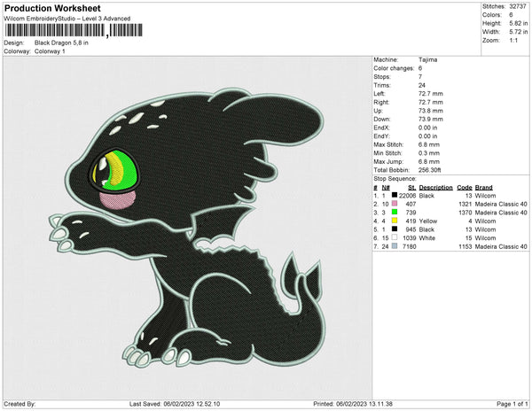Viewport: 532px width, 411px height.
Task: Click the black swatch in stop 5
Action: pyautogui.click(x=395, y=229)
